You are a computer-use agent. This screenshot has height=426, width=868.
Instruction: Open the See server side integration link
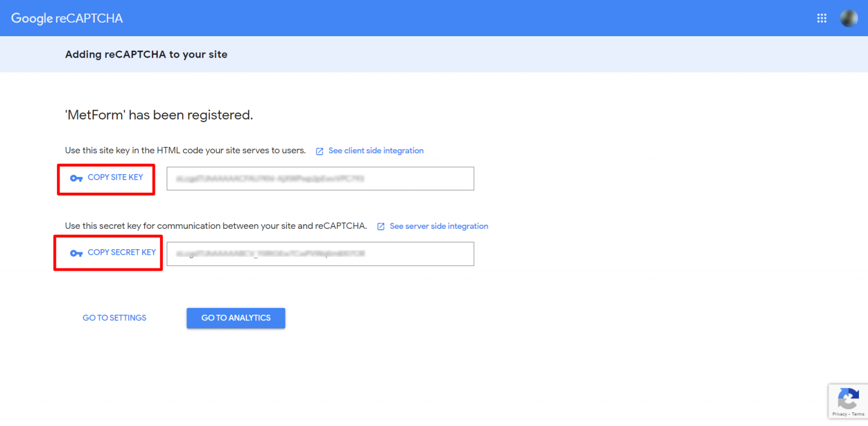pos(439,226)
